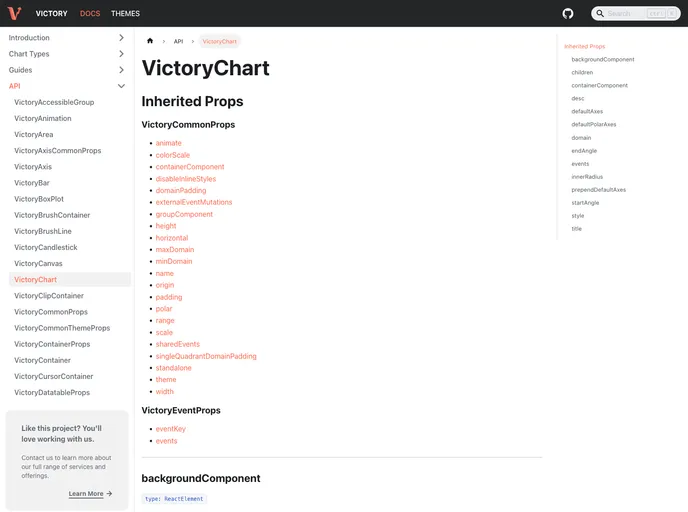Go to home via breadcrumb house icon
Screen dimensions: 688x512
pyautogui.click(x=150, y=41)
